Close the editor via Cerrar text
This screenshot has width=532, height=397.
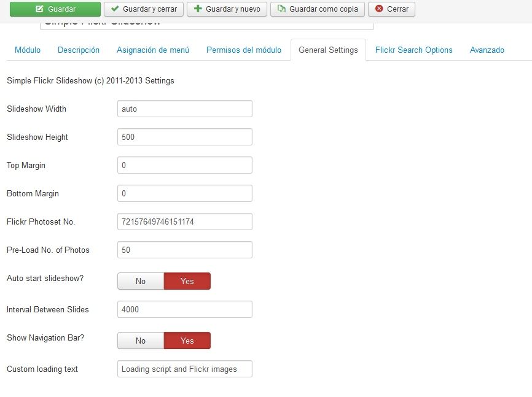pyautogui.click(x=397, y=9)
